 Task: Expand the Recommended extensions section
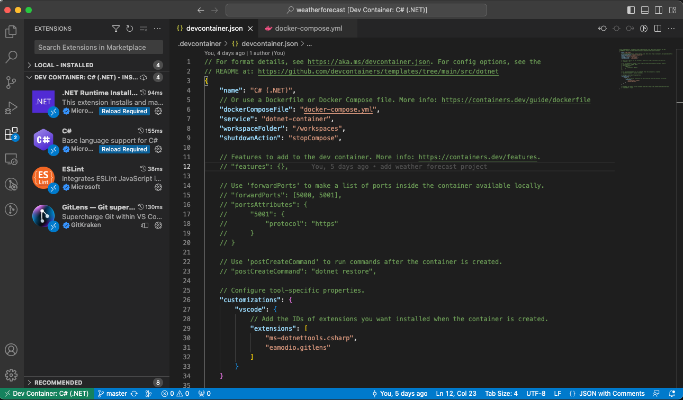(x=60, y=382)
